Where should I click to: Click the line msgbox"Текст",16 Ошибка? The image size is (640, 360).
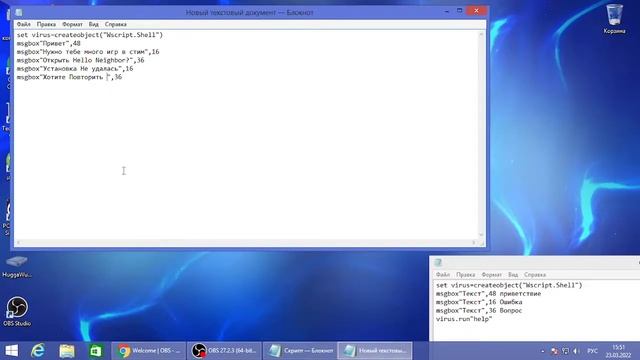click(x=479, y=302)
